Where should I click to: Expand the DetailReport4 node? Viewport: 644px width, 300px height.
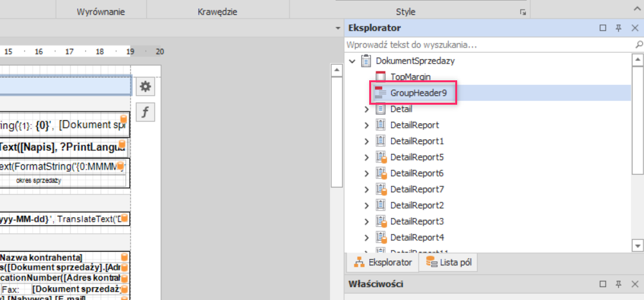coord(367,238)
